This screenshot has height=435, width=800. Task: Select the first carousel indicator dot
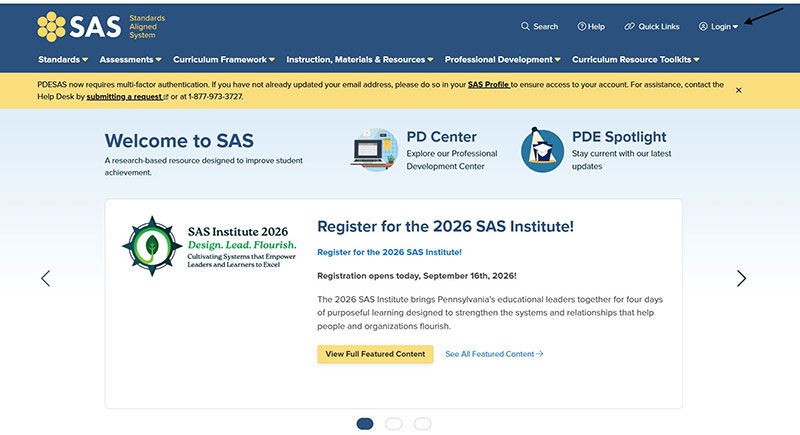(365, 424)
